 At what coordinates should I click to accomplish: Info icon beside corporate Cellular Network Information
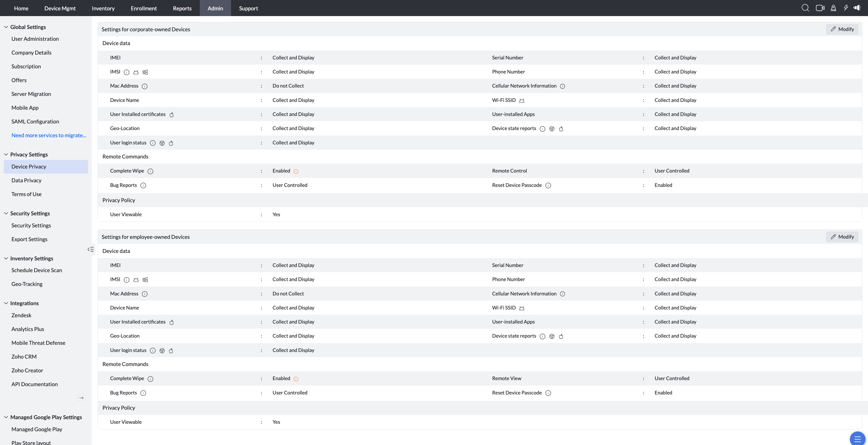[x=562, y=86]
